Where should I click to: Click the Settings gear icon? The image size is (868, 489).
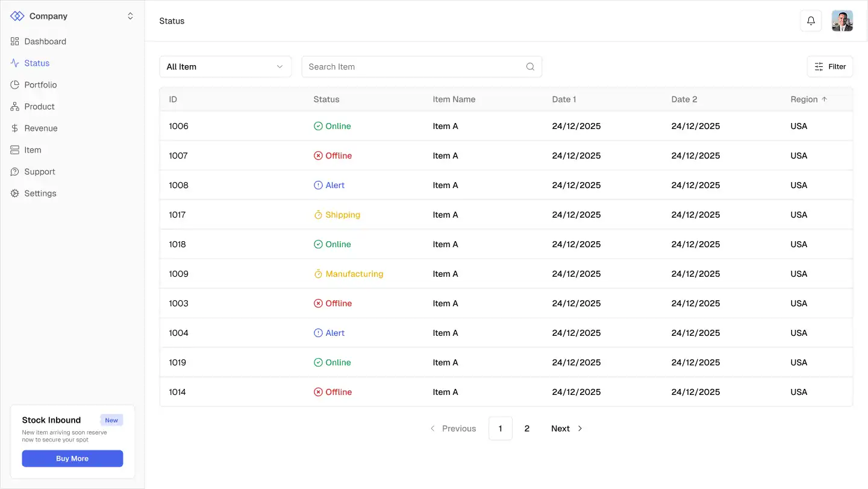tap(15, 194)
